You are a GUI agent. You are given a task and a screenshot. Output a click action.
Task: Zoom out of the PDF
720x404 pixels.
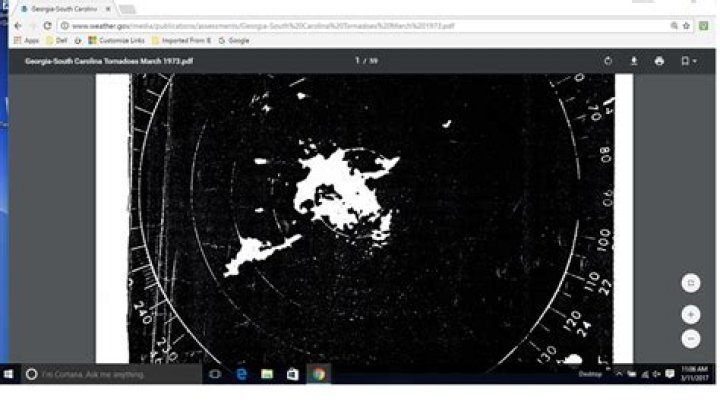click(x=691, y=339)
